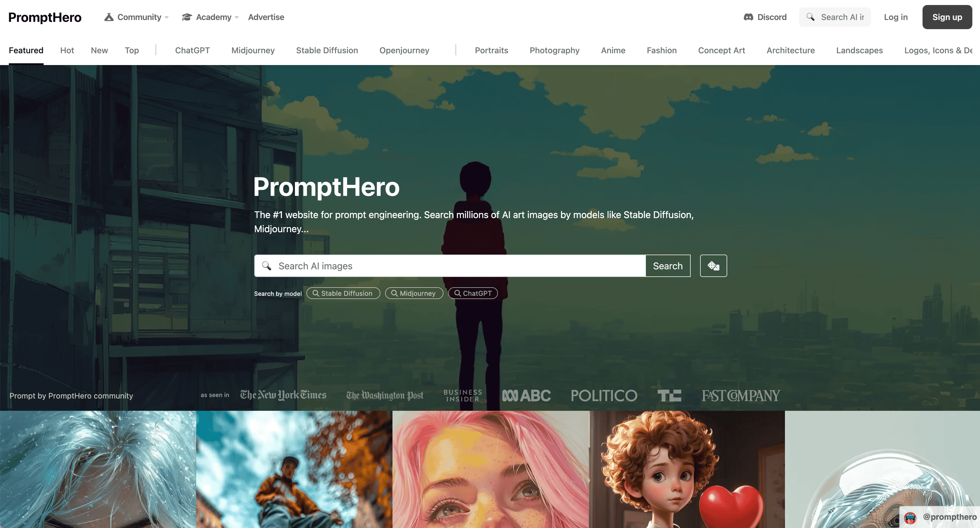This screenshot has width=980, height=528.
Task: Select the ChatGPT model chip
Action: click(473, 293)
